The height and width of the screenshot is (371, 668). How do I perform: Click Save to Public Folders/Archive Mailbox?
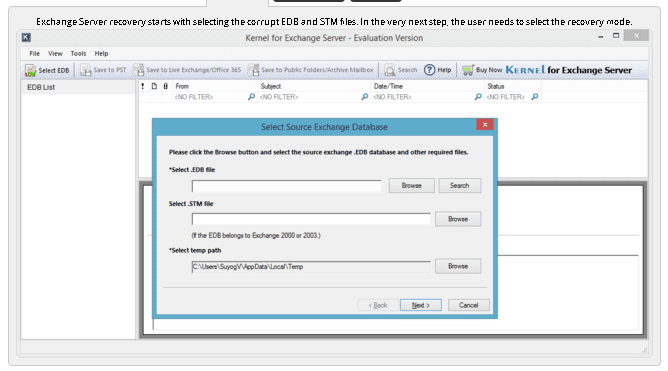[311, 70]
